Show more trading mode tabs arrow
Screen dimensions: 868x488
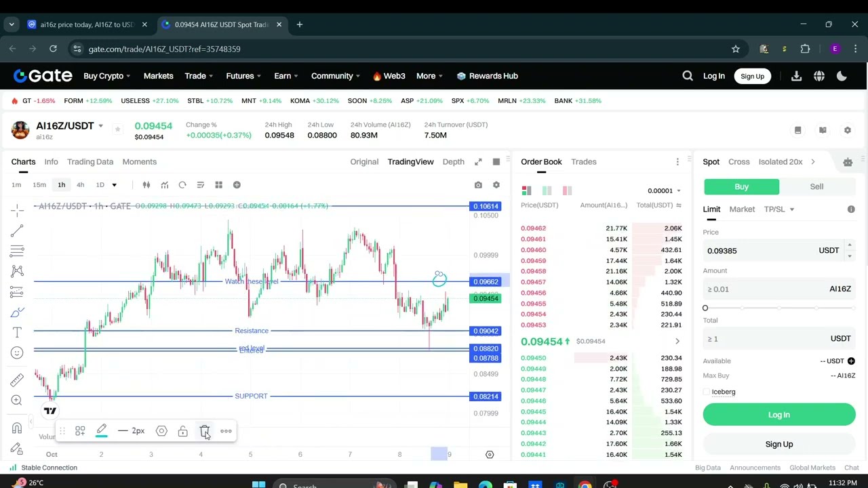tap(812, 162)
